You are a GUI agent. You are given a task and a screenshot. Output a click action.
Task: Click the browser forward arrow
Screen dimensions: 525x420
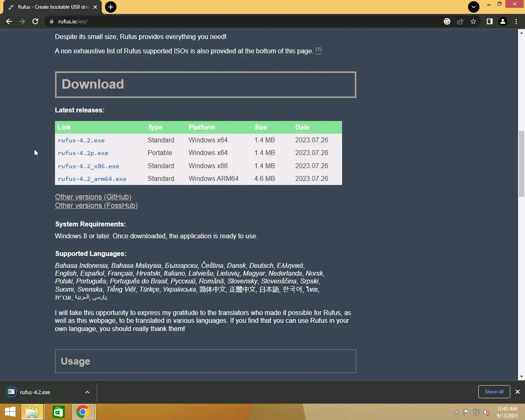point(22,21)
